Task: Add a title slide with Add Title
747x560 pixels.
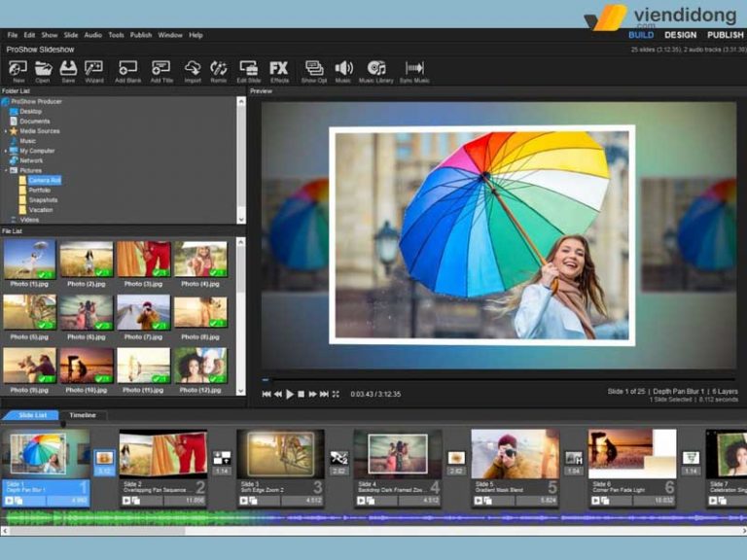Action: point(161,72)
